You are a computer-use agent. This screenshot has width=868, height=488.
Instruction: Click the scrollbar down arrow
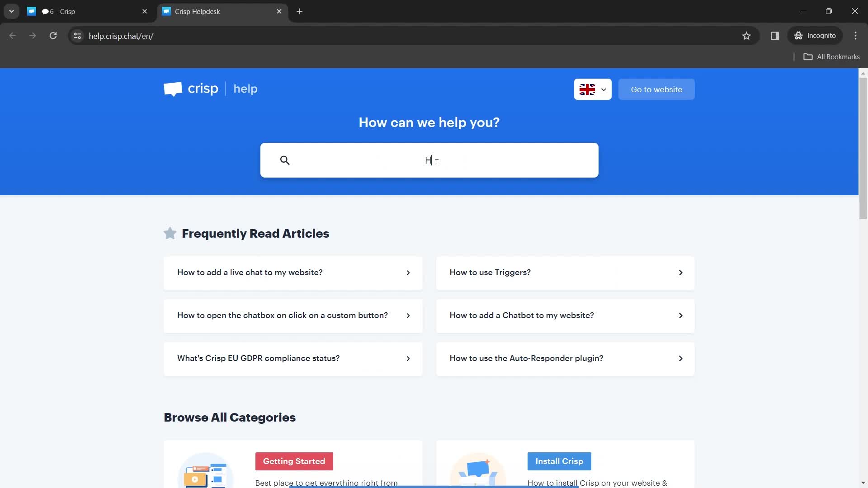click(863, 483)
